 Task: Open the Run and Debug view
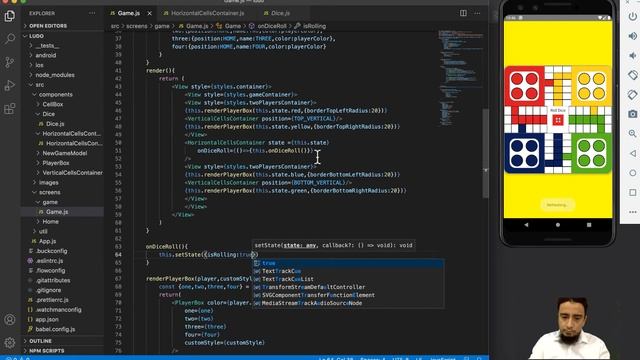[x=10, y=85]
